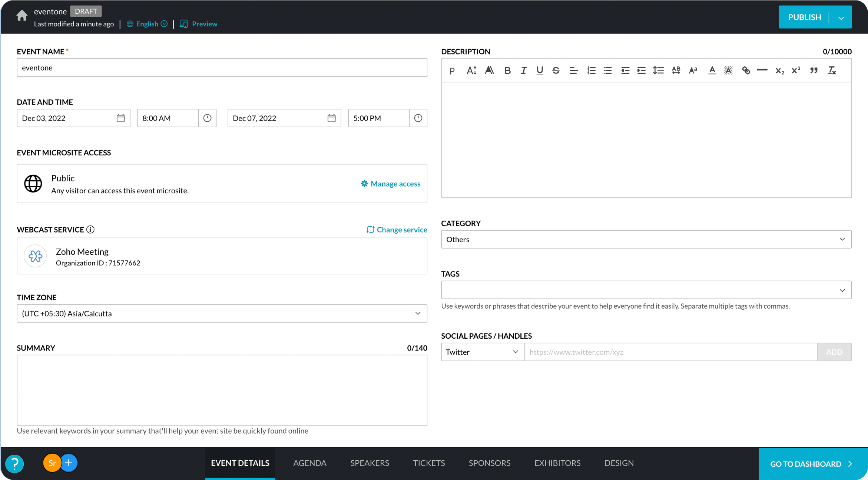Open the Tickets tab
868x480 pixels.
[429, 463]
